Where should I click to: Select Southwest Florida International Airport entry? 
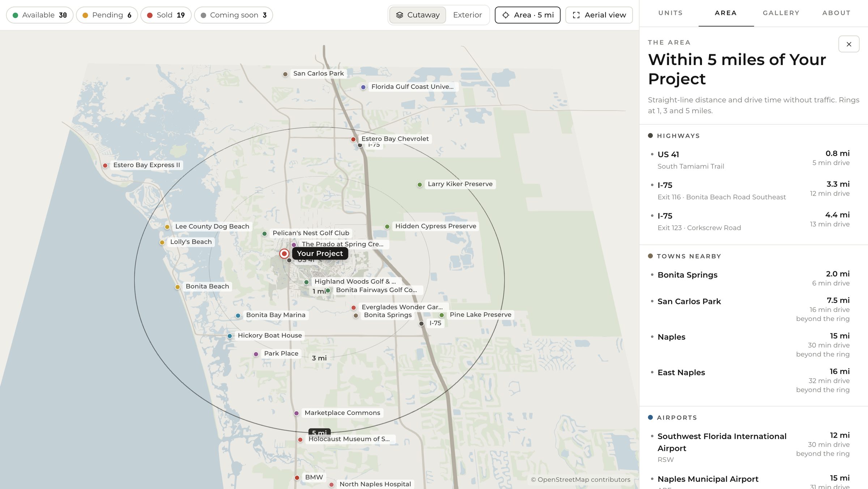tap(749, 447)
